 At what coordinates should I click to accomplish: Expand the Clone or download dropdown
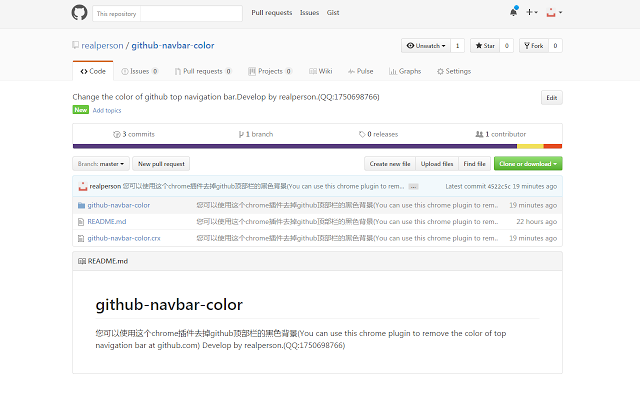[x=528, y=164]
